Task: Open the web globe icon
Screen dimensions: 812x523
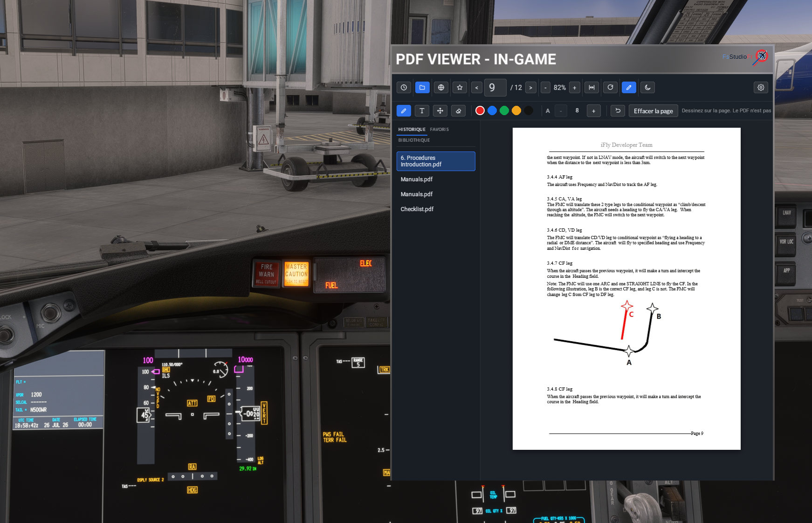Action: pos(441,88)
